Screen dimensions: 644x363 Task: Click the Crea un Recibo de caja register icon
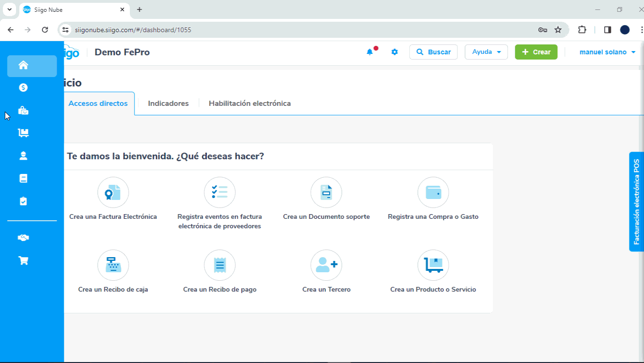click(113, 265)
